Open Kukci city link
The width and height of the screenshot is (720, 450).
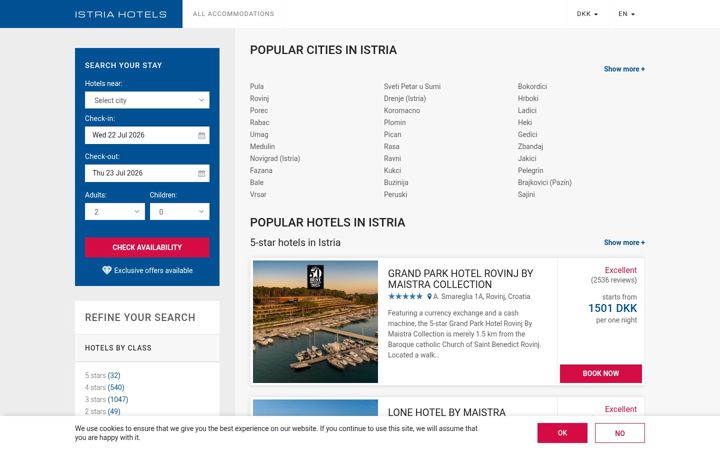392,170
